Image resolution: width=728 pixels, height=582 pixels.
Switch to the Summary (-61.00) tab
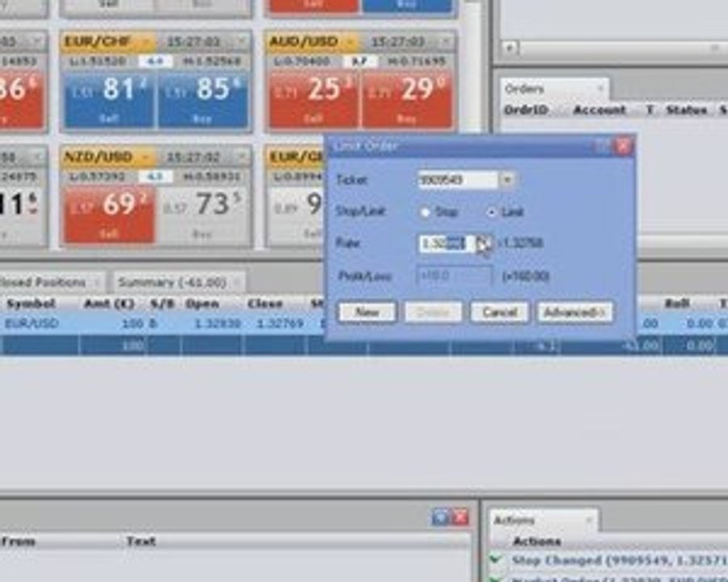(171, 282)
